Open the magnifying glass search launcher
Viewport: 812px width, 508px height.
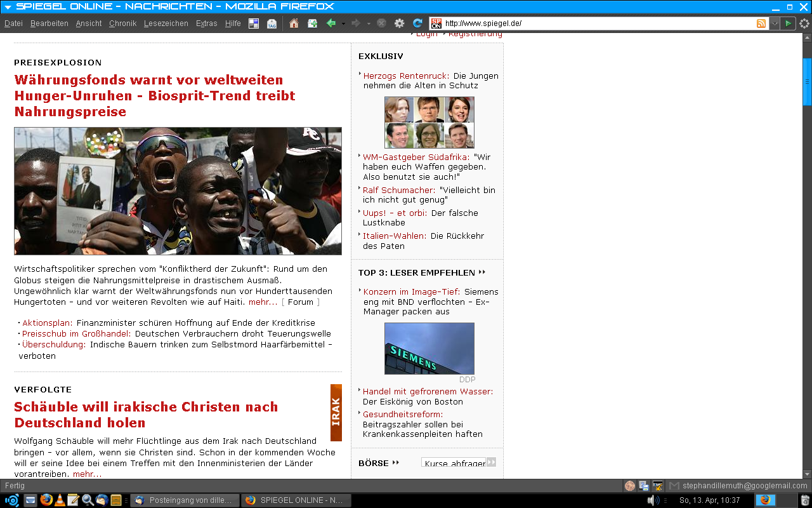88,500
